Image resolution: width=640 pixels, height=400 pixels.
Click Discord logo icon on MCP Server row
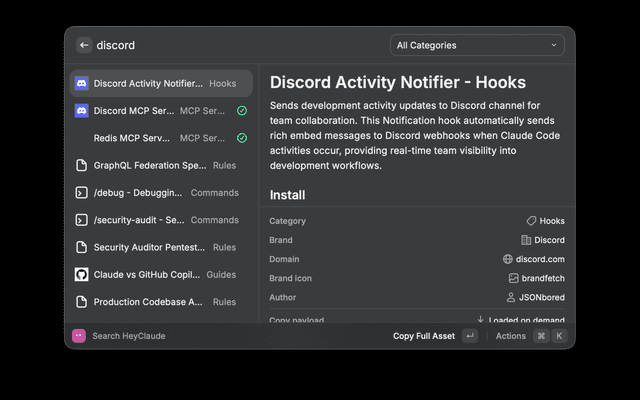[82, 111]
